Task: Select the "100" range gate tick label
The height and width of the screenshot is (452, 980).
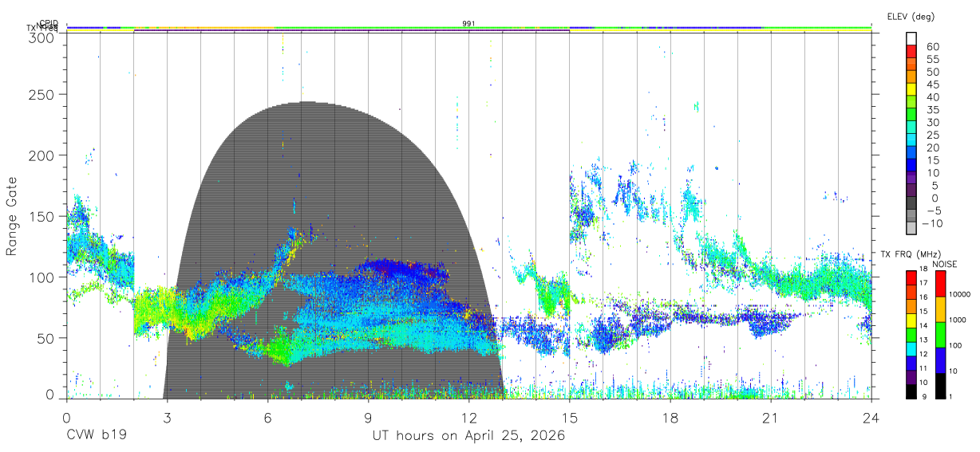Action: 41,277
